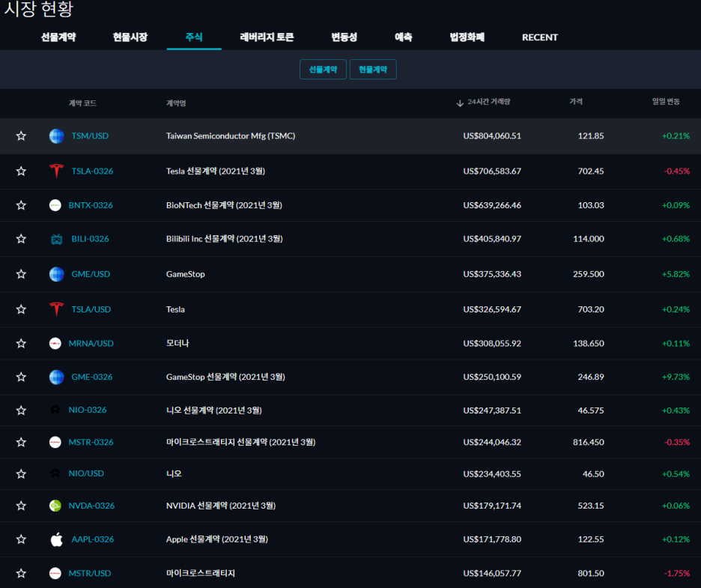Click price 816.450 for MSTR-0326
The image size is (701, 588).
(x=589, y=442)
